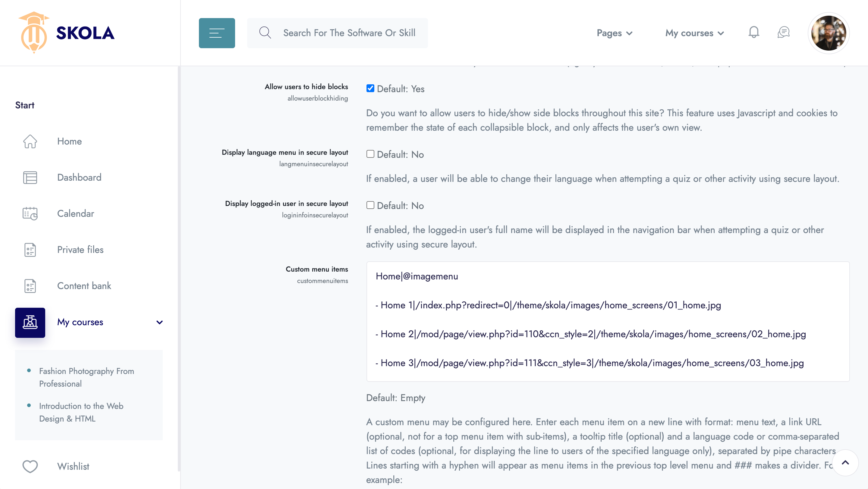Screen dimensions: 868x489
Task: Click the Calendar icon in sidebar
Action: (x=30, y=213)
